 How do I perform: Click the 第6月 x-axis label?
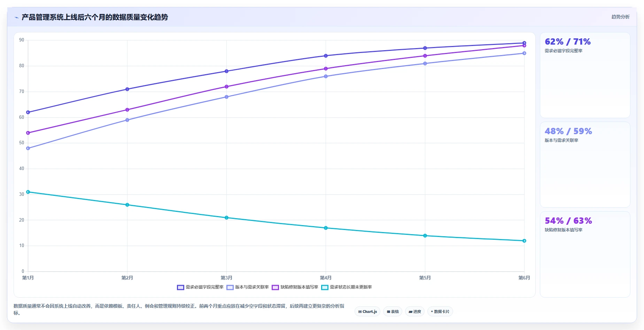click(524, 278)
